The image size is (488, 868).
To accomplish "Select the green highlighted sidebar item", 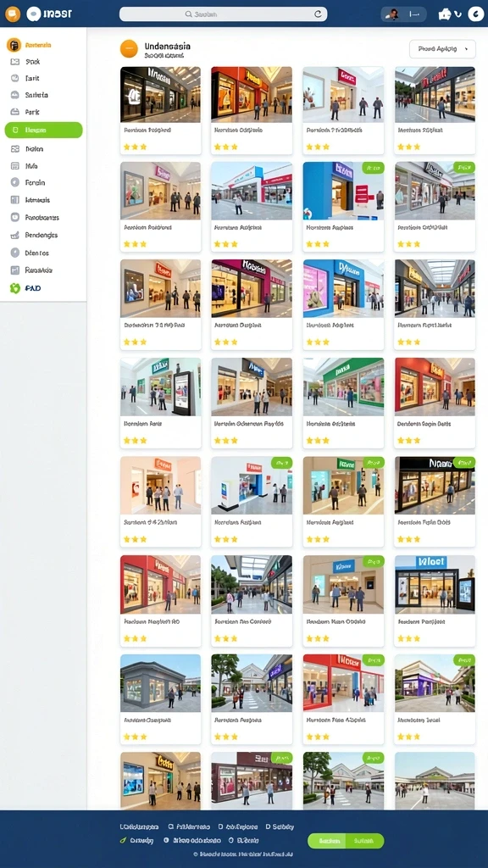I will [44, 130].
